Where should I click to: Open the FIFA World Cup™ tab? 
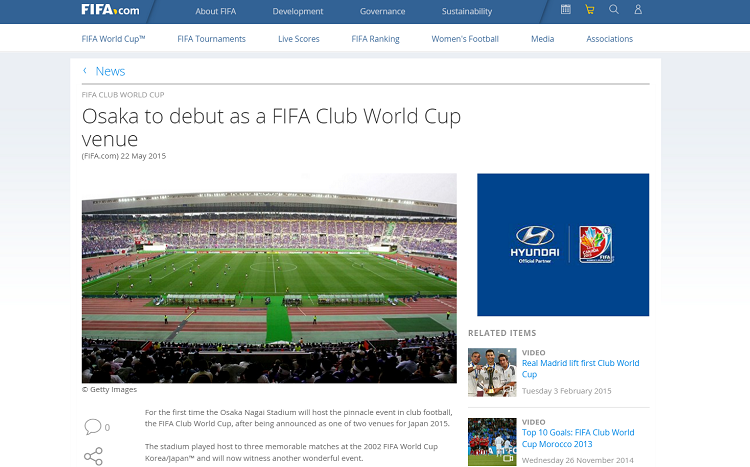point(113,39)
